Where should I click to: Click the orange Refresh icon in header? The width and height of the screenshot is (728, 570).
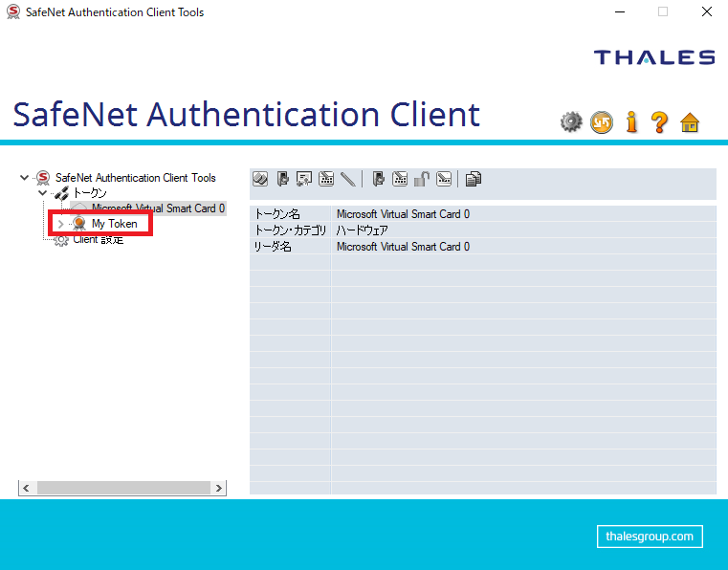(x=601, y=121)
